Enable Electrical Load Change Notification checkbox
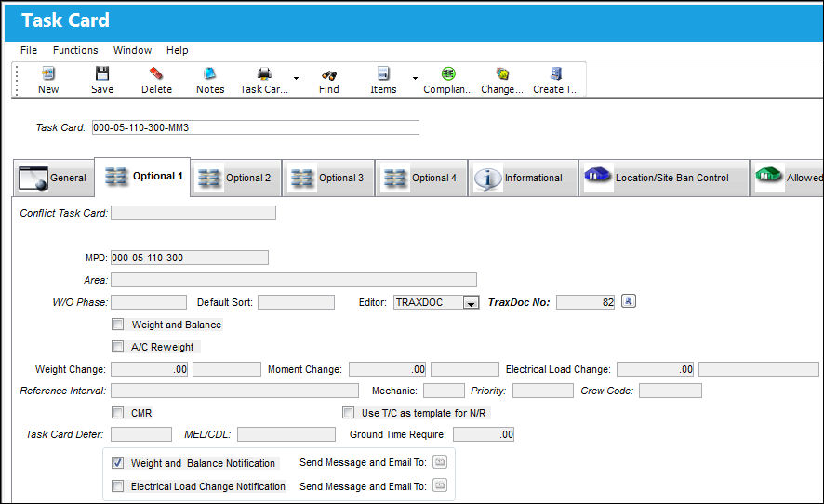 coord(118,485)
